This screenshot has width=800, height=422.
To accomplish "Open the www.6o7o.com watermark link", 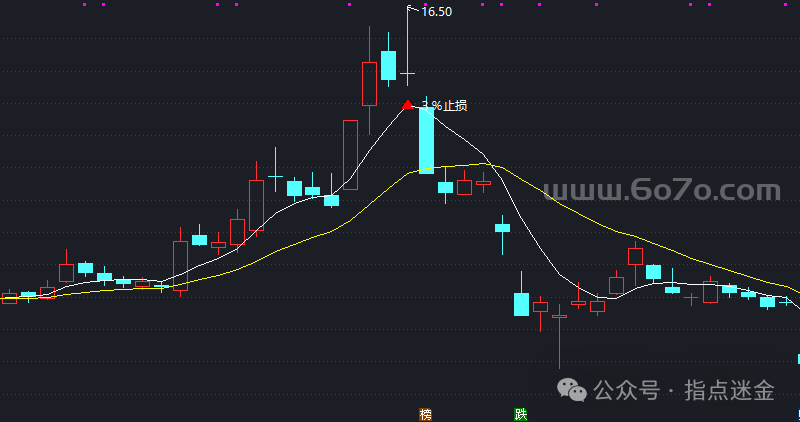I will click(x=661, y=190).
